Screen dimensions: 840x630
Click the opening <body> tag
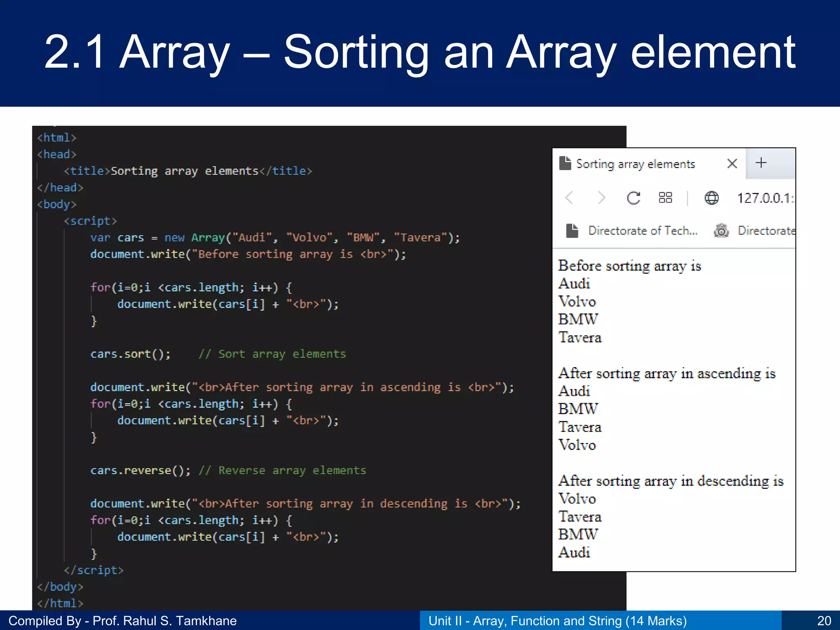57,204
